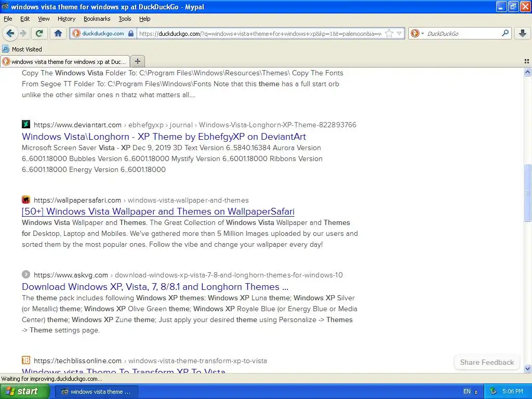Go to the Home page
The height and width of the screenshot is (399, 532).
coord(58,33)
